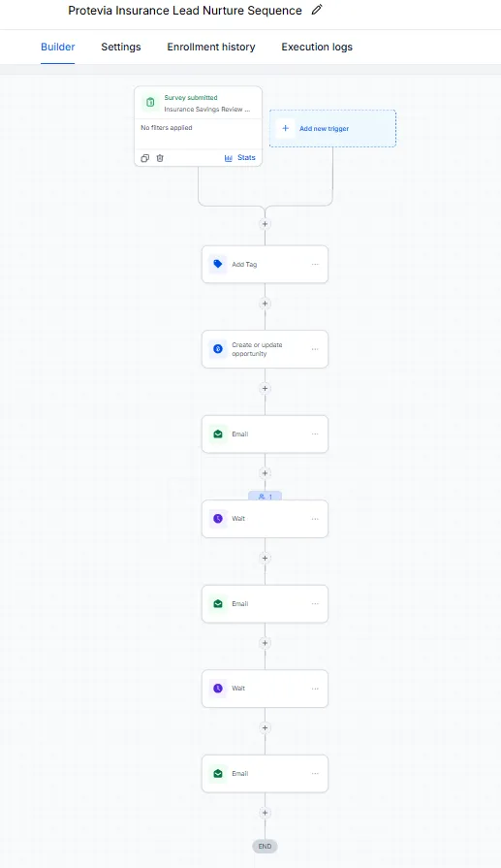Add new trigger to the workflow
This screenshot has width=501, height=868.
pyautogui.click(x=333, y=128)
